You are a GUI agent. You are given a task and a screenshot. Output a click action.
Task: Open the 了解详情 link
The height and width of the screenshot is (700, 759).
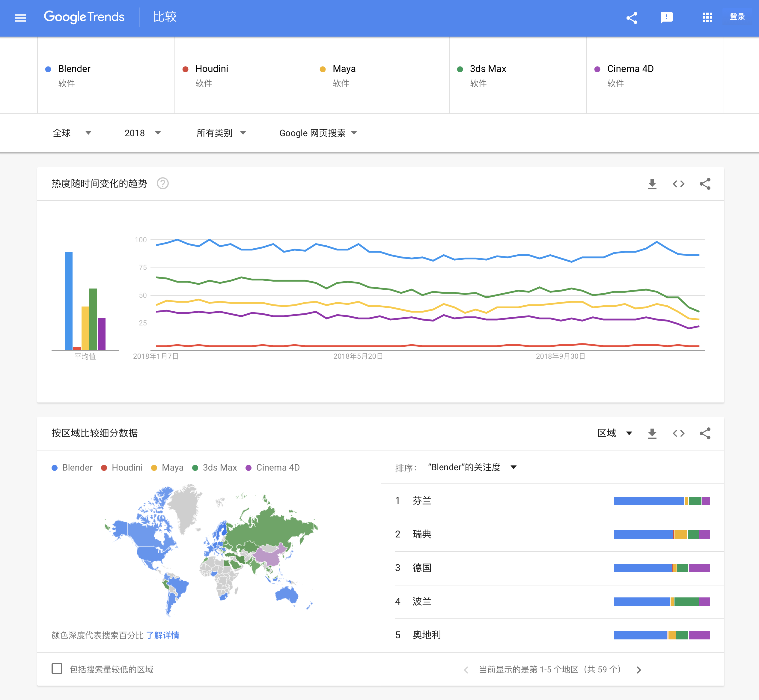point(163,635)
